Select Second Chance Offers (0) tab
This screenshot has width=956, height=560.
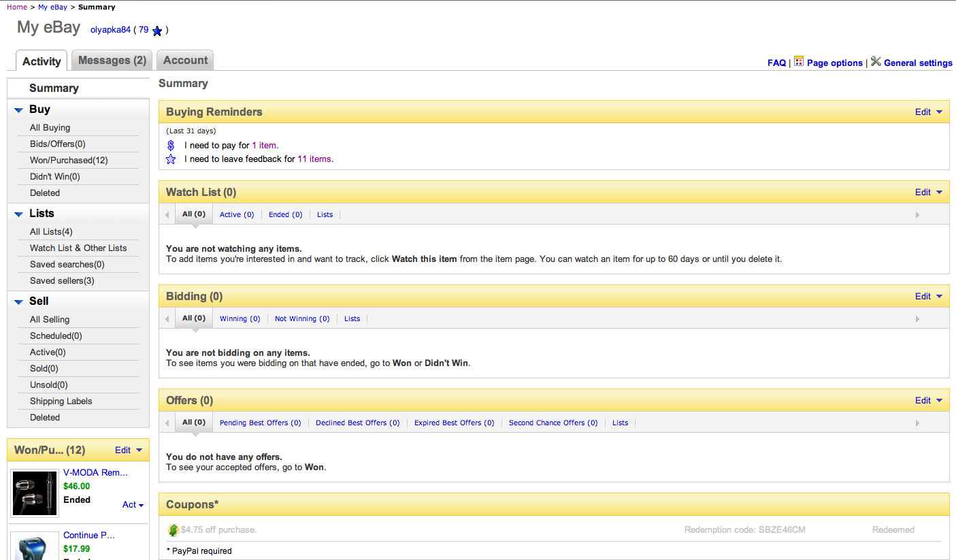pyautogui.click(x=553, y=423)
